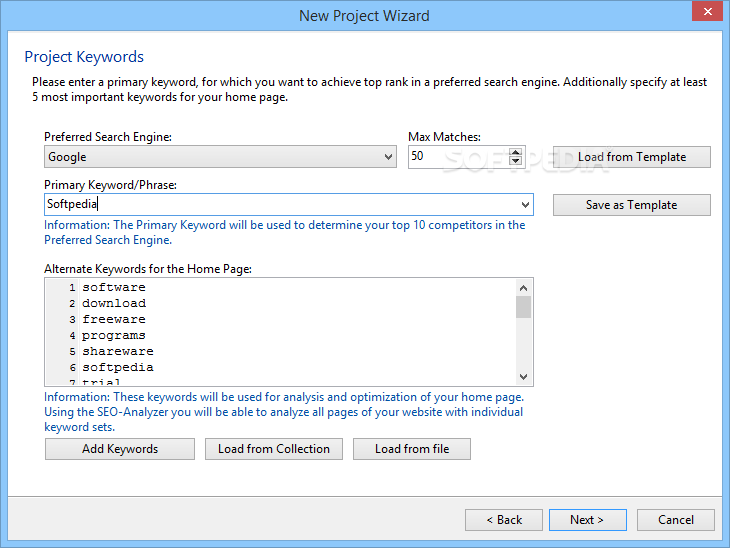Select the 'software' keyword line
The width and height of the screenshot is (730, 548).
114,287
